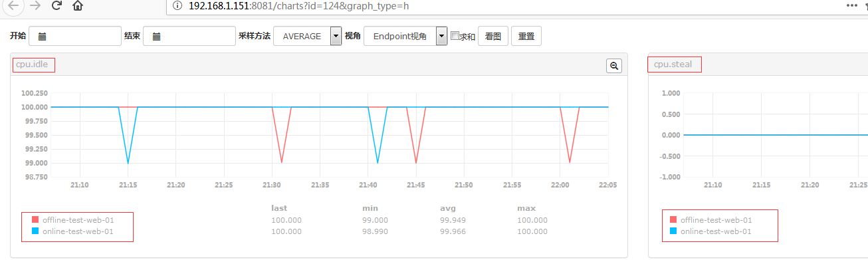Open the browser page actions ellipsis menu
The image size is (868, 260).
point(852,5)
